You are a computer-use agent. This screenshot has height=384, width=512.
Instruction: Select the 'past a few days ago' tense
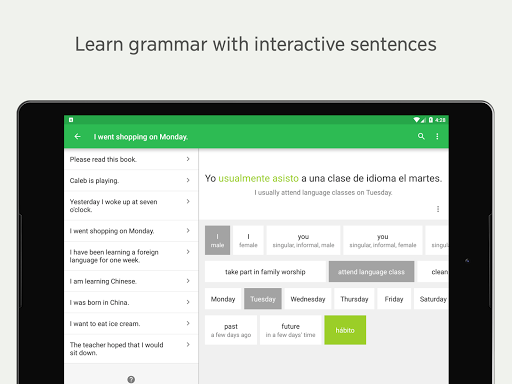pyautogui.click(x=231, y=330)
